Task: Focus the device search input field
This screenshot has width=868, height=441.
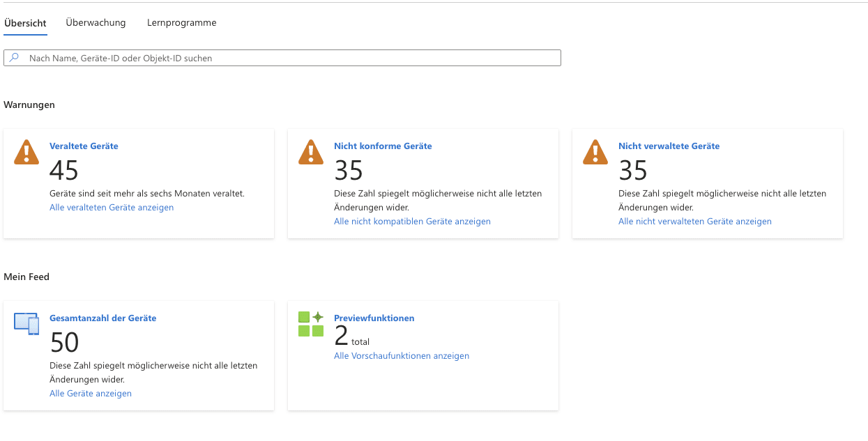Action: pos(282,58)
